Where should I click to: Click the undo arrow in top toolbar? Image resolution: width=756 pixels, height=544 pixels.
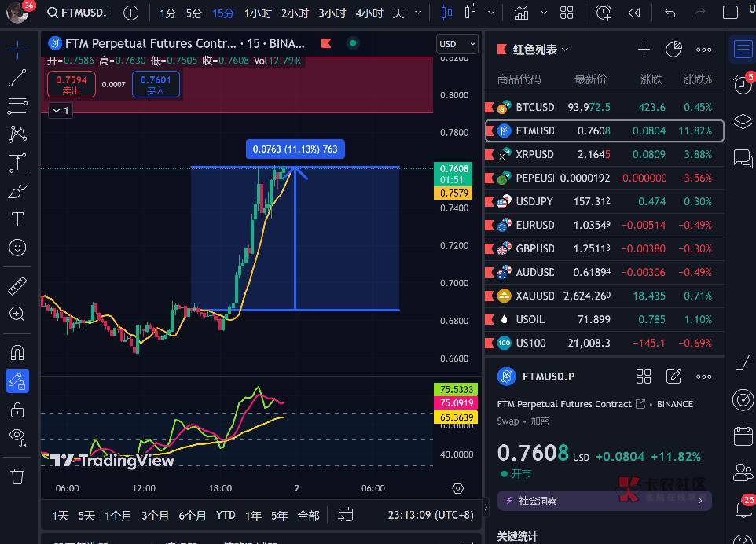(670, 13)
